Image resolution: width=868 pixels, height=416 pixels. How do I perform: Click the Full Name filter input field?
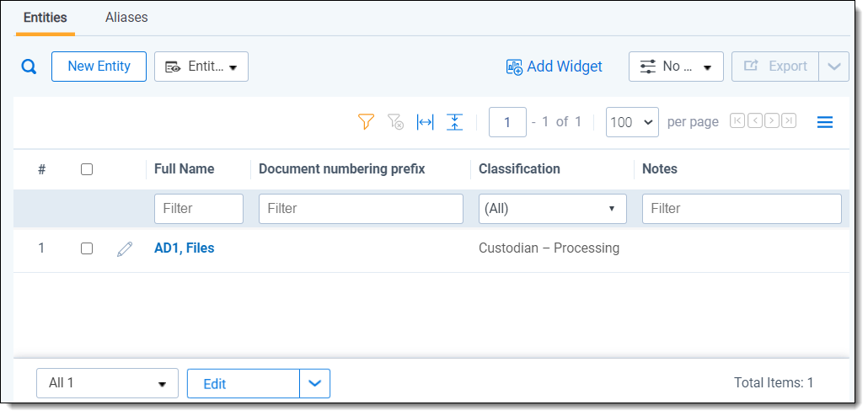[x=199, y=209]
